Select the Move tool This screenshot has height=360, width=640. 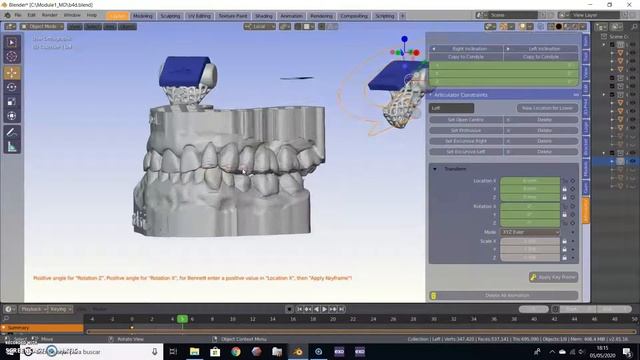pos(12,73)
